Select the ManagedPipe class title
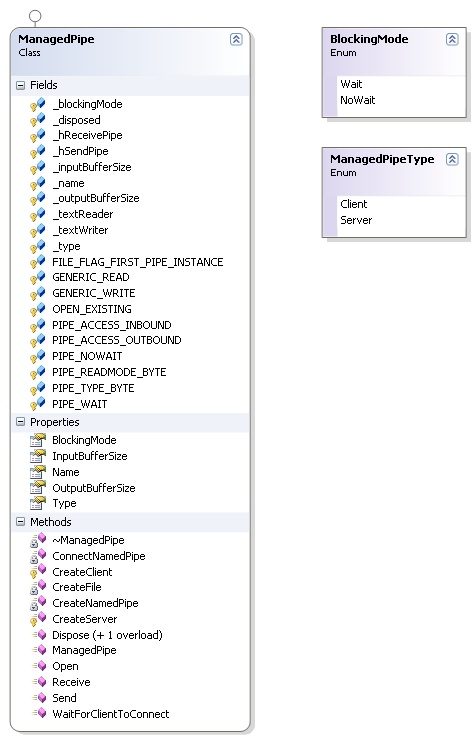 coord(56,39)
